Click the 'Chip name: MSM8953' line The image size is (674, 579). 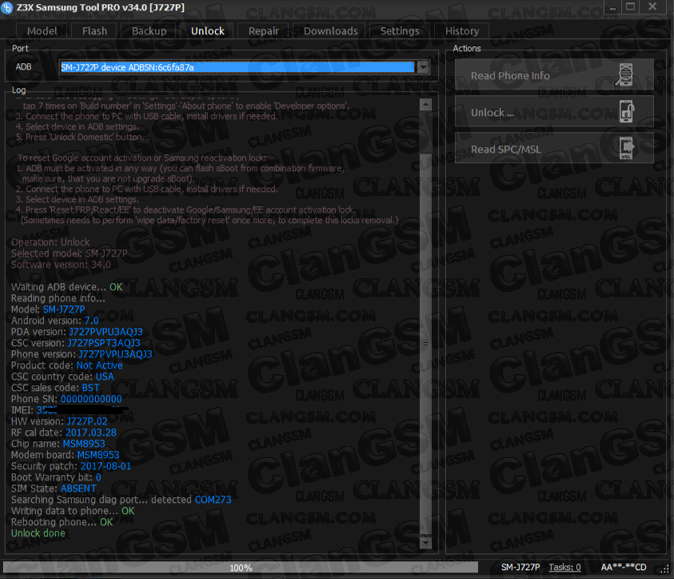[58, 444]
